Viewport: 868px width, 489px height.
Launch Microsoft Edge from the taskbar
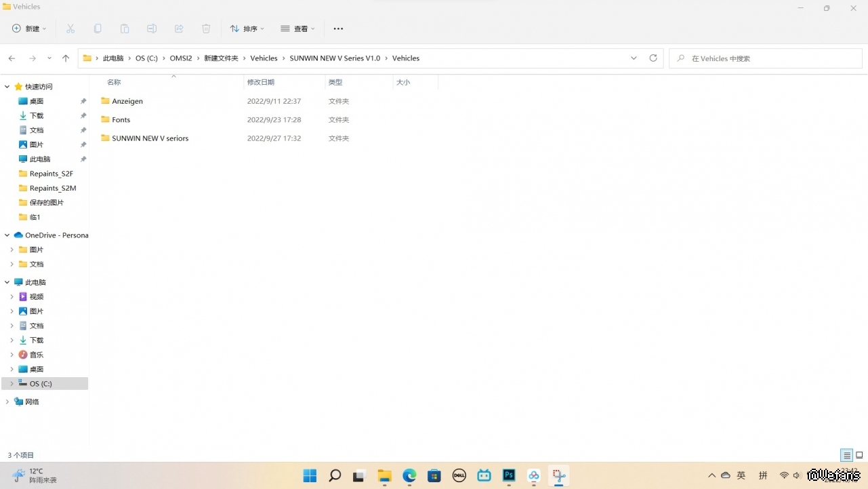409,475
